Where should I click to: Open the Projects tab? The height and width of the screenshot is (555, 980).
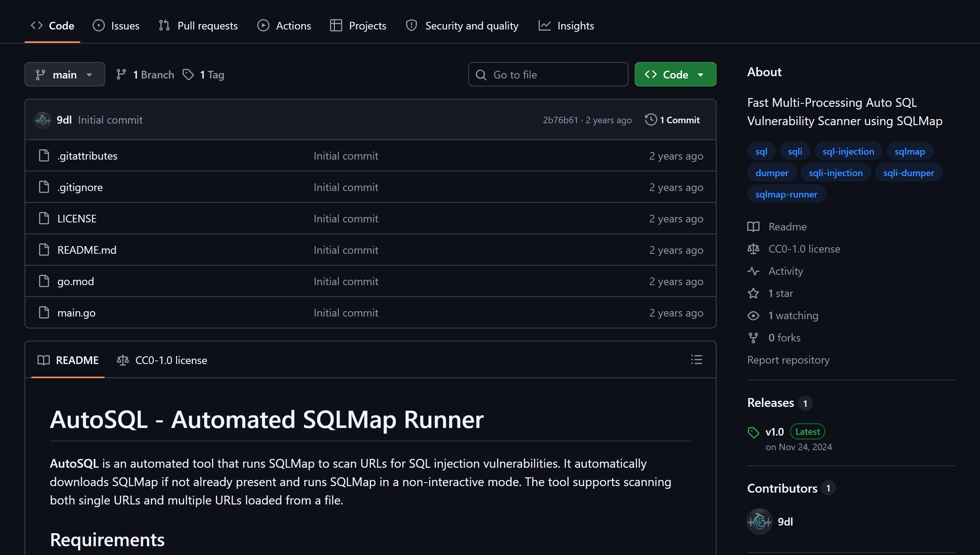[358, 26]
